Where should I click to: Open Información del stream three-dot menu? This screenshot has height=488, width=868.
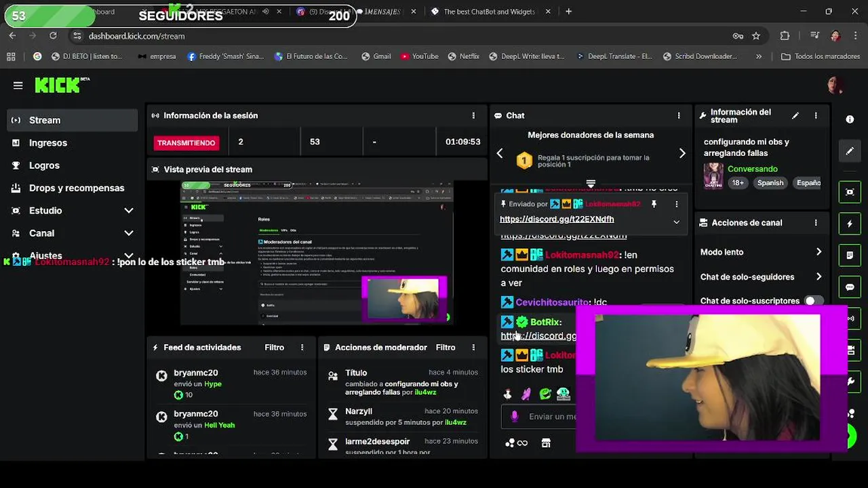[x=816, y=116]
